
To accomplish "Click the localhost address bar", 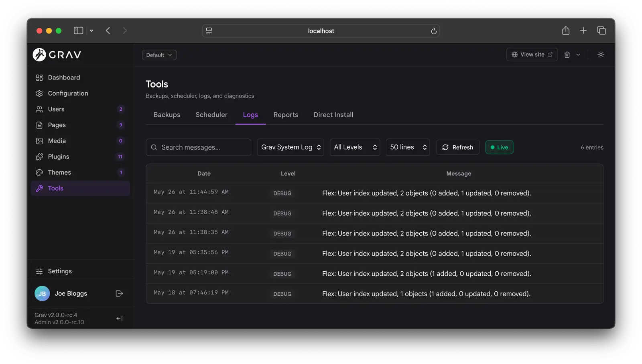I will pyautogui.click(x=321, y=31).
